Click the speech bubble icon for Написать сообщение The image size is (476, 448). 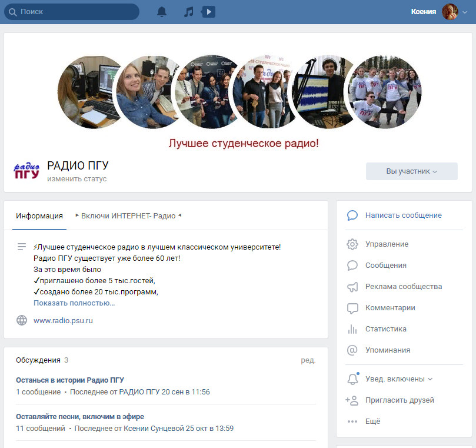(x=352, y=215)
